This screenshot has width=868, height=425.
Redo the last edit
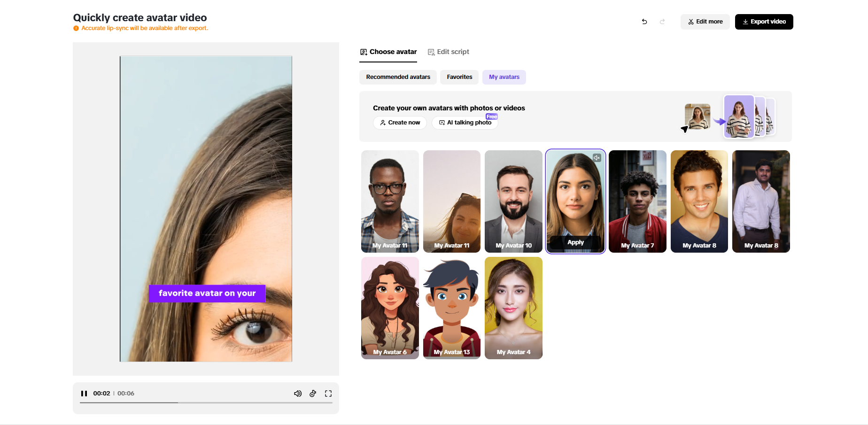click(x=662, y=22)
